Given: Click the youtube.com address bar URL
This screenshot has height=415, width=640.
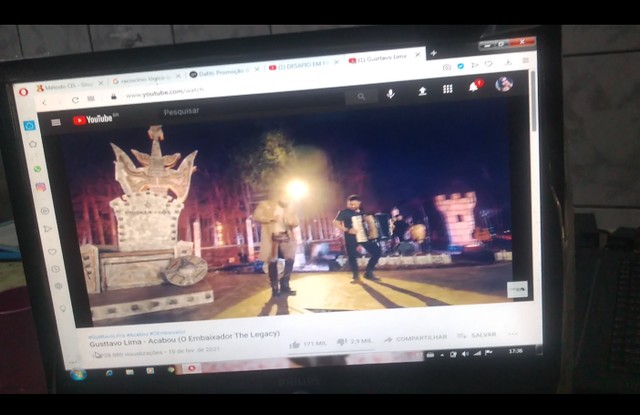Looking at the screenshot, I should click(164, 92).
